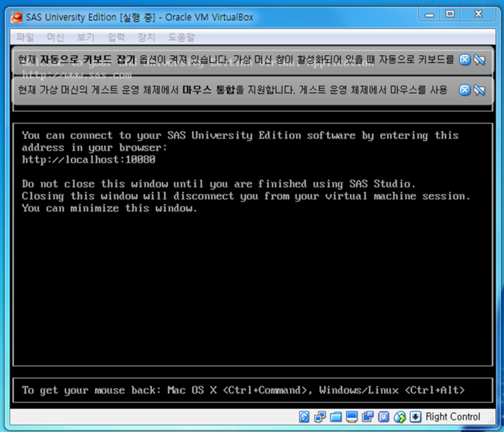Click the keyboard capture arrow status icon
This screenshot has width=504, height=432.
pyautogui.click(x=415, y=416)
